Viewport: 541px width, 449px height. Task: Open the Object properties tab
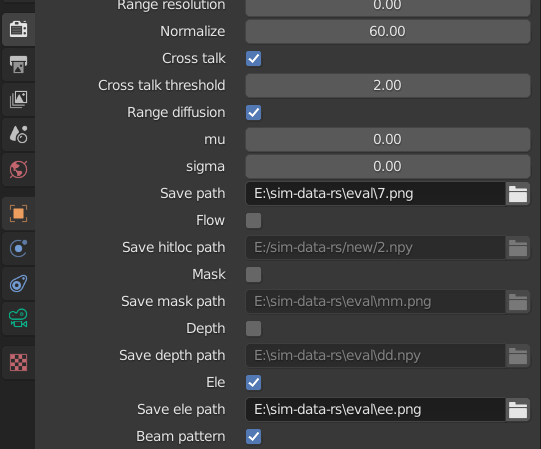click(18, 214)
